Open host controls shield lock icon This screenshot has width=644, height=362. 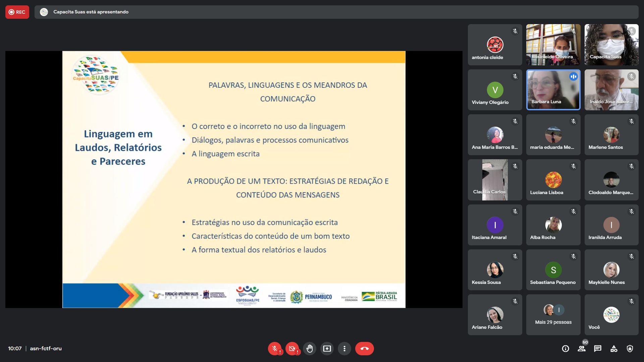tap(630, 349)
